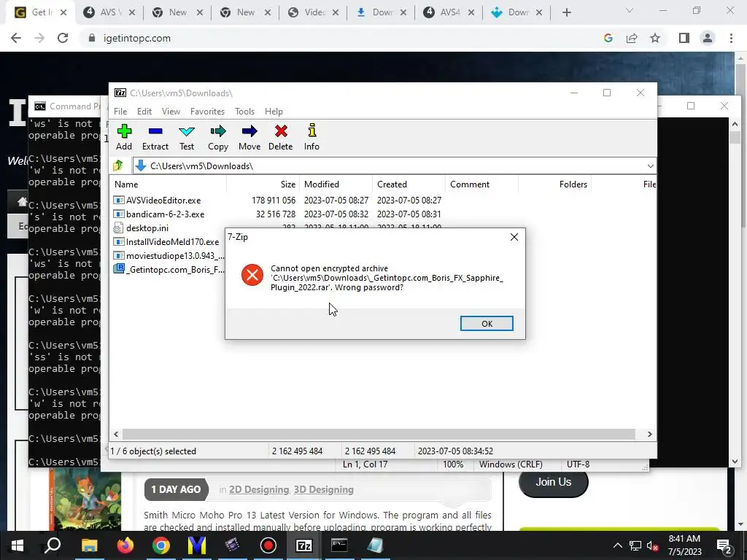The width and height of the screenshot is (747, 560).
Task: Expand the 7-Zip path history dropdown
Action: [650, 166]
